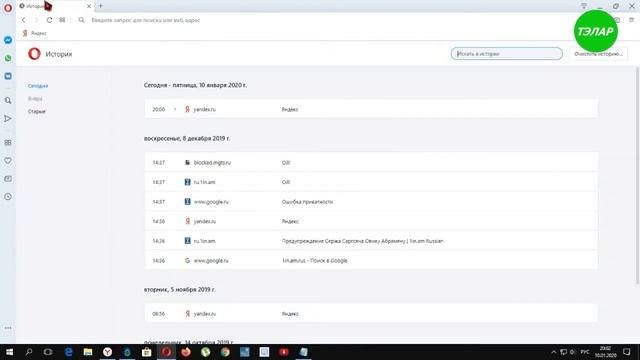Image resolution: width=640 pixels, height=360 pixels.
Task: Open Windows taskbar search
Action: click(29, 352)
